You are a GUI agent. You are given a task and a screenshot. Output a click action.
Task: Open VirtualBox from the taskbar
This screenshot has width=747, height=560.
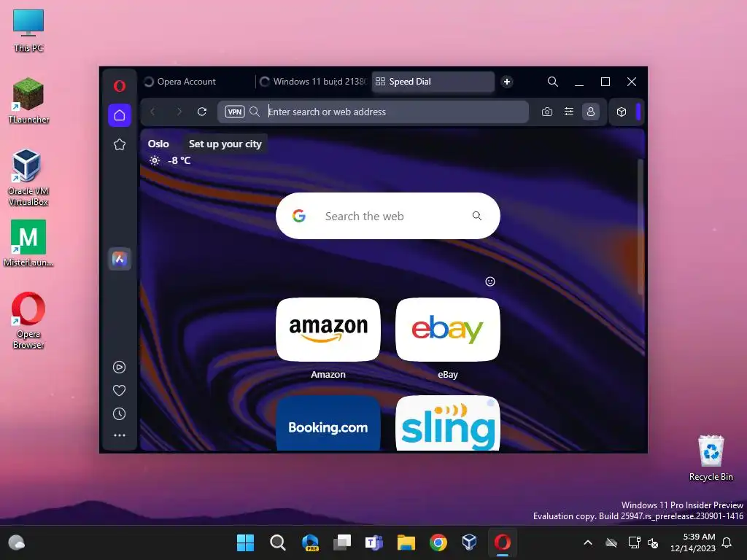(469, 542)
